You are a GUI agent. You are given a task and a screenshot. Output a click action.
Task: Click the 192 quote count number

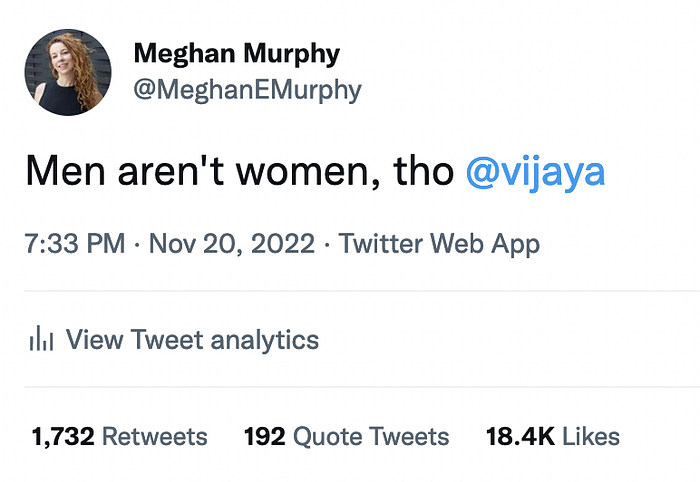(264, 436)
